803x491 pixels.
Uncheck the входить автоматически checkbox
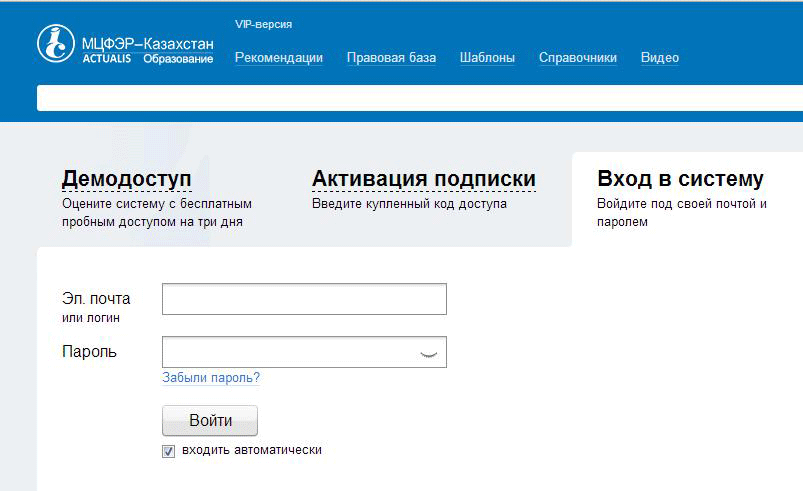(x=168, y=451)
